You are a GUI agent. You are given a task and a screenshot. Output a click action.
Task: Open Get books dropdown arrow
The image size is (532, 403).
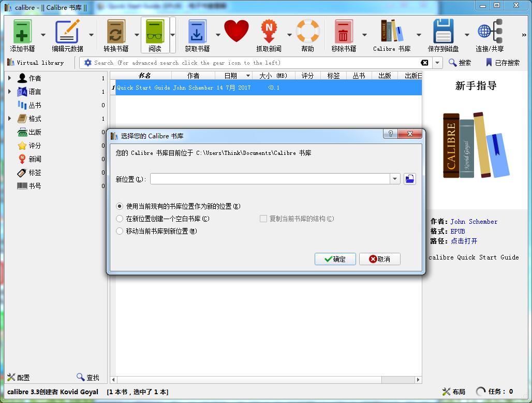coord(218,35)
